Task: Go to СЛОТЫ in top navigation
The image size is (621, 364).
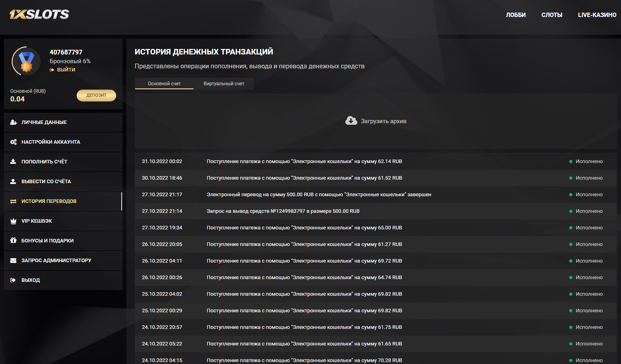Action: (x=552, y=15)
